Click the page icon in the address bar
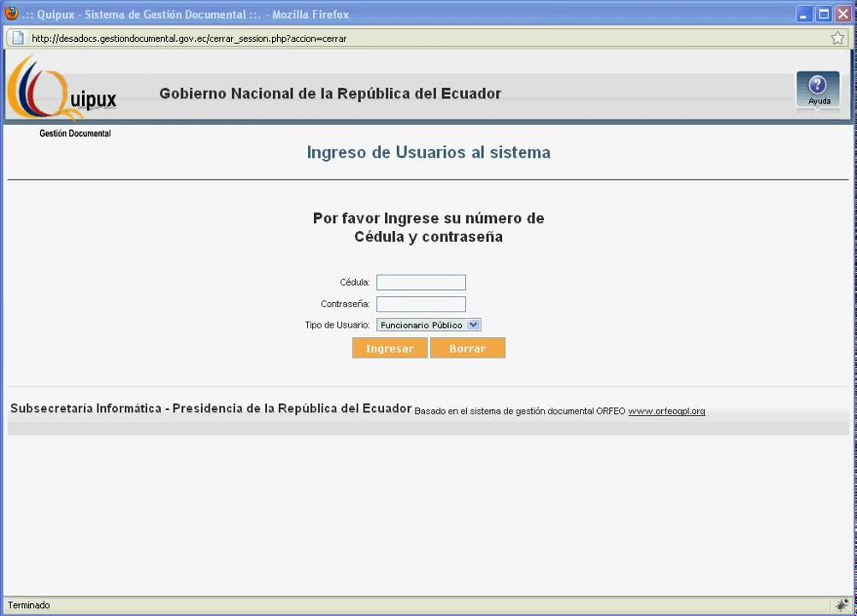Viewport: 857px width, 616px height. click(x=17, y=38)
